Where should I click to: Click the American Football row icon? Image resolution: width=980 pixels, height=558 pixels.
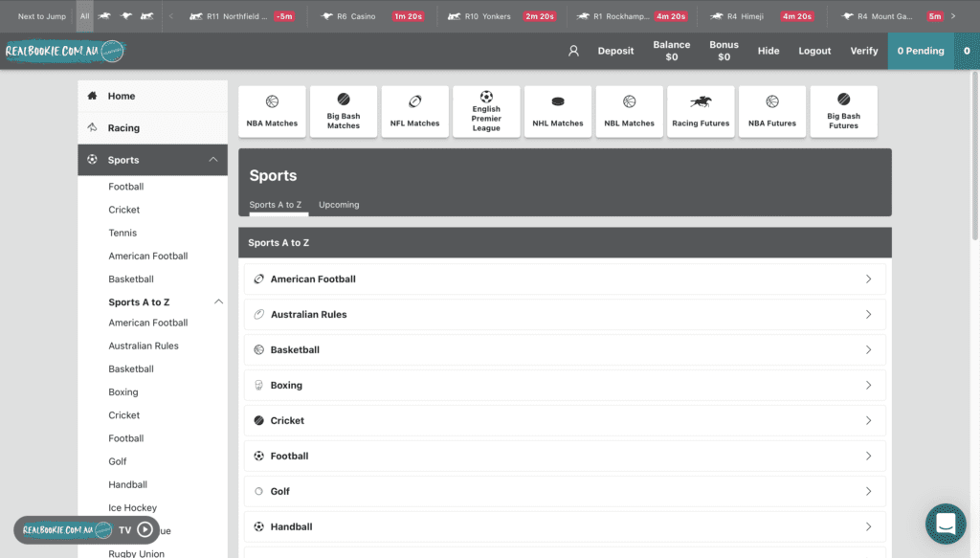258,279
